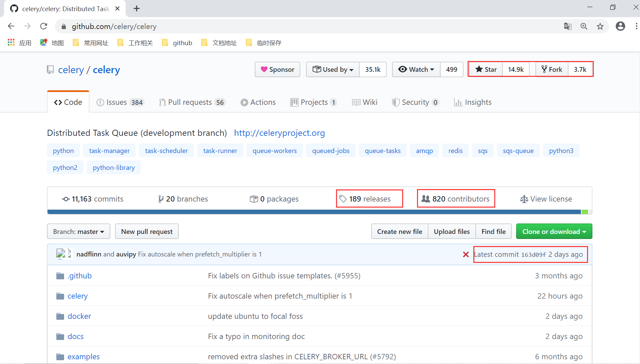Image resolution: width=640 pixels, height=364 pixels.
Task: Open the View license link
Action: pos(546,199)
